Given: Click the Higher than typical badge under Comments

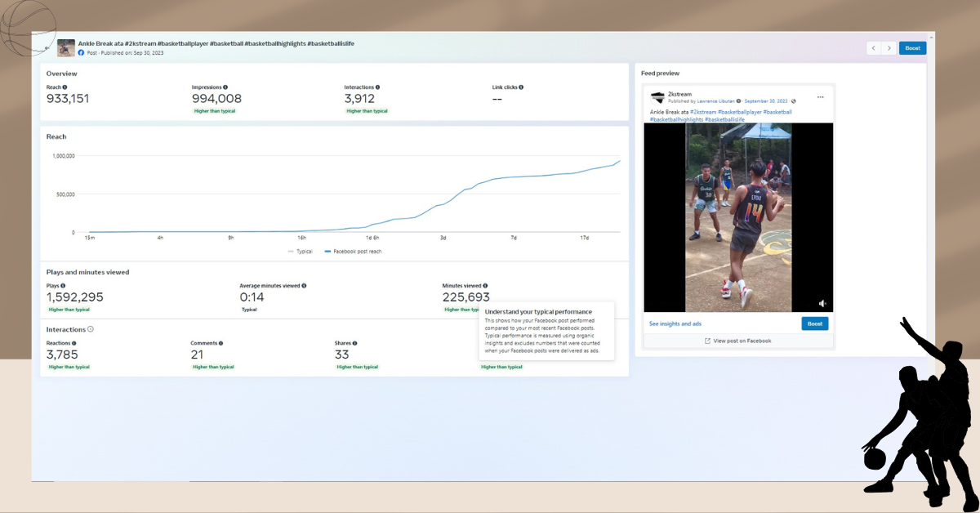Looking at the screenshot, I should tap(213, 367).
